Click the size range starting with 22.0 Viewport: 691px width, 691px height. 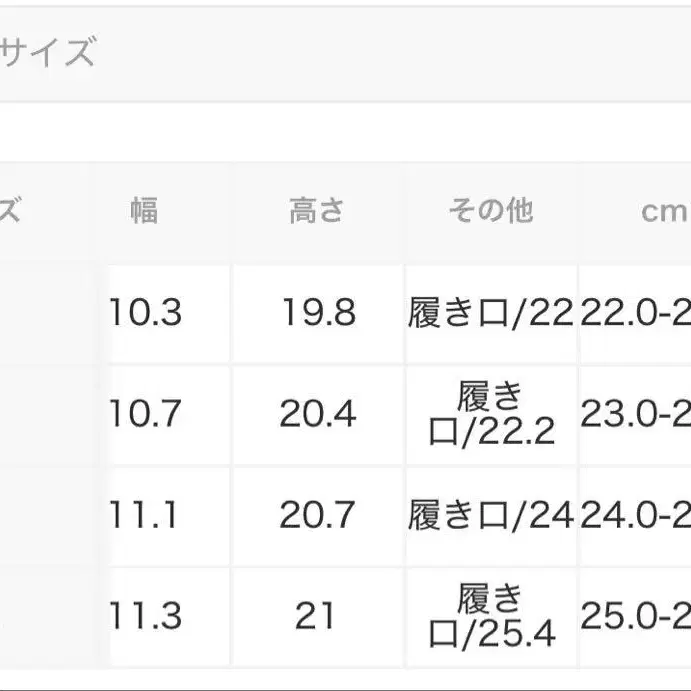tap(637, 314)
